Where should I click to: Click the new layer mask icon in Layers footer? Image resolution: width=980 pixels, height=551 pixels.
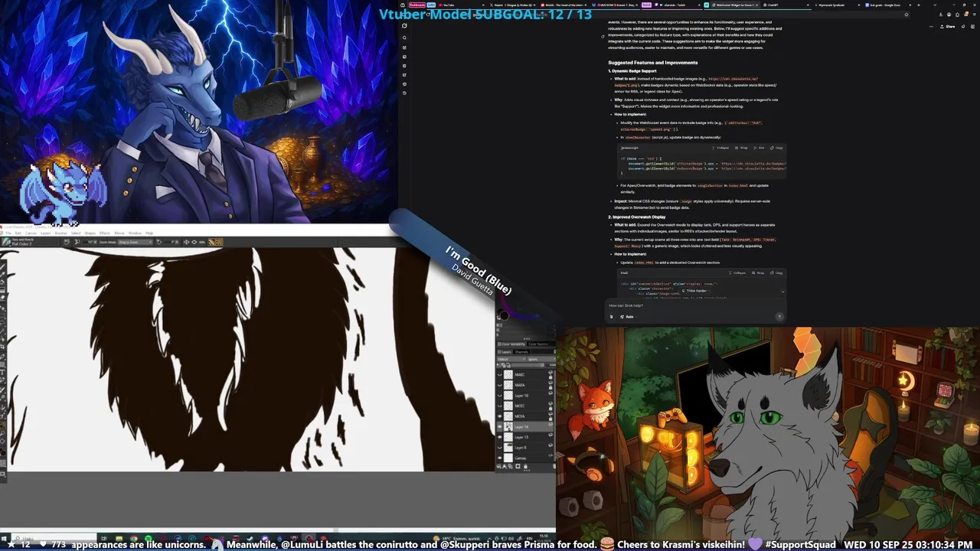518,466
